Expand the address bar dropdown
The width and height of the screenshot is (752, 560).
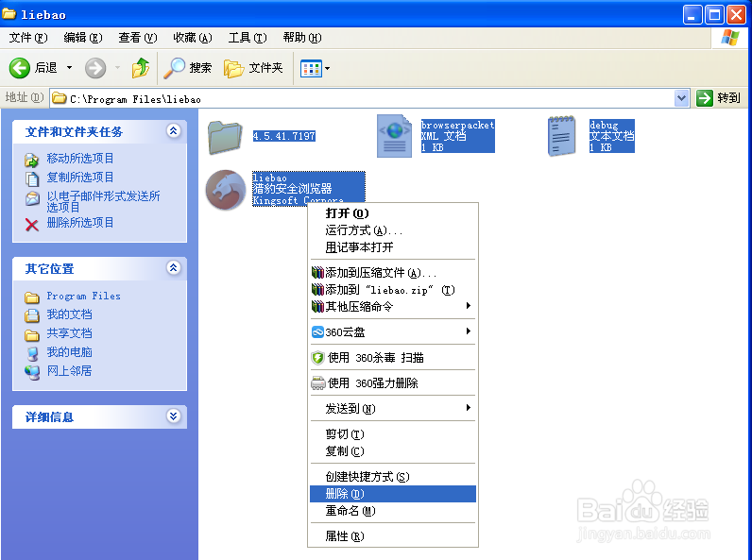point(681,98)
